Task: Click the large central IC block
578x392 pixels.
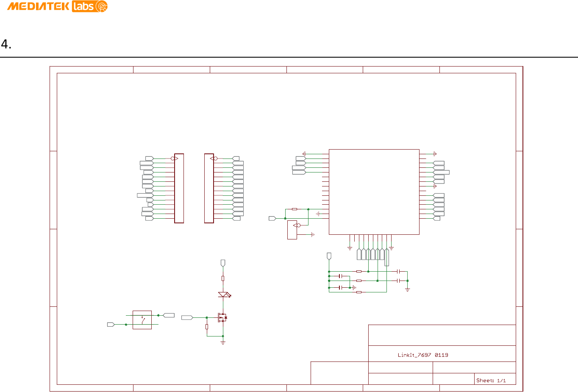Action: [374, 192]
